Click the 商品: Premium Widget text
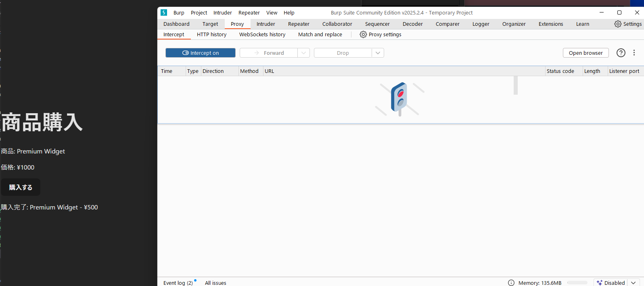Viewport: 644px width, 286px height. [33, 151]
